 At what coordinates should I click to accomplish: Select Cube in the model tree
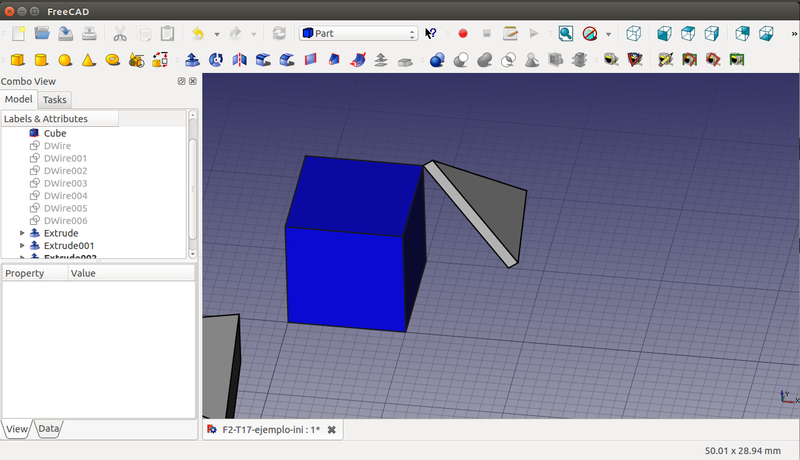coord(55,133)
